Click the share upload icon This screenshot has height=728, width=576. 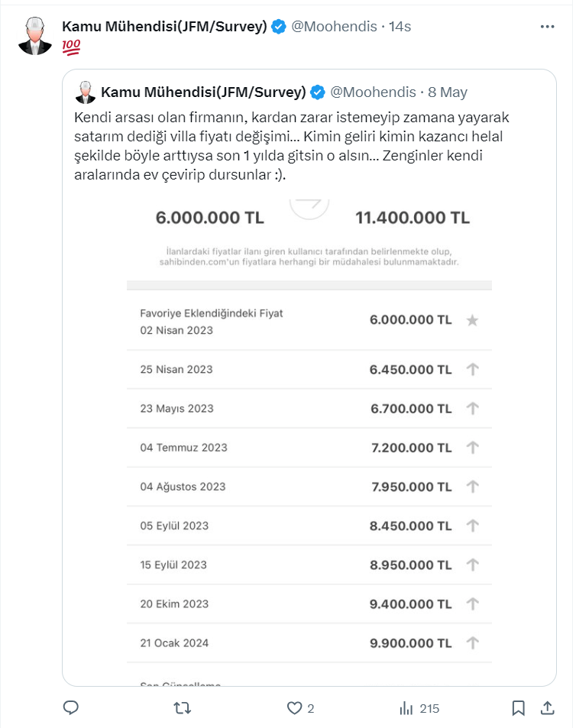548,708
